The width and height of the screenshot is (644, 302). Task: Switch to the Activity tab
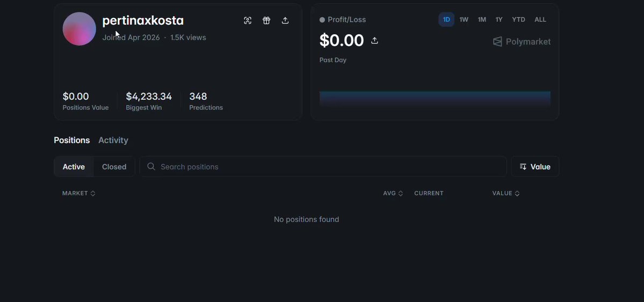[x=113, y=141]
